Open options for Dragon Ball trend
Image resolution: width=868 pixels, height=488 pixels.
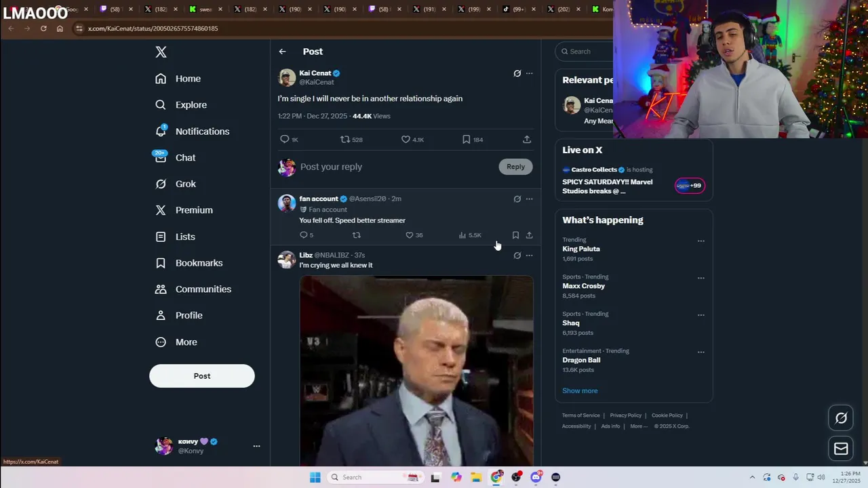701,352
